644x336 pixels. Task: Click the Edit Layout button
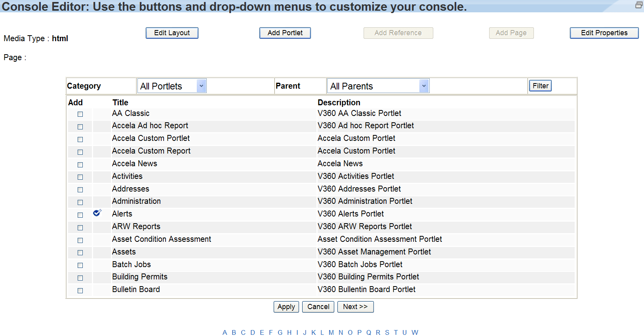tap(172, 33)
